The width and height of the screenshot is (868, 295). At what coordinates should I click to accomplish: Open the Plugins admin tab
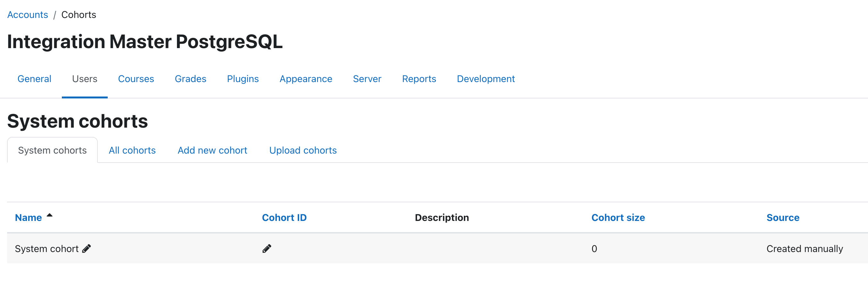coord(243,79)
